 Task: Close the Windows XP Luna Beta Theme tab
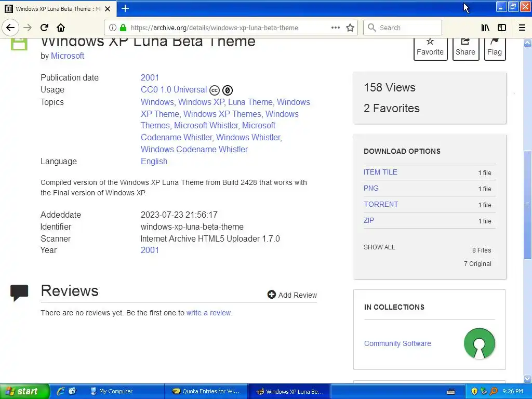(108, 9)
